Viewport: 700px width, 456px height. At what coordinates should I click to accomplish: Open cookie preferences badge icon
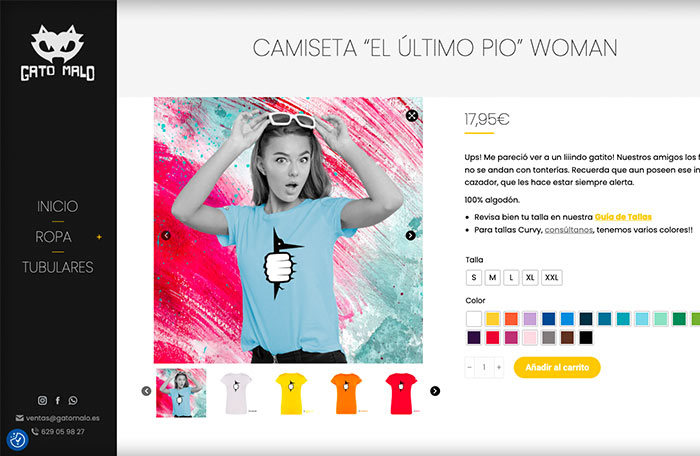17,439
